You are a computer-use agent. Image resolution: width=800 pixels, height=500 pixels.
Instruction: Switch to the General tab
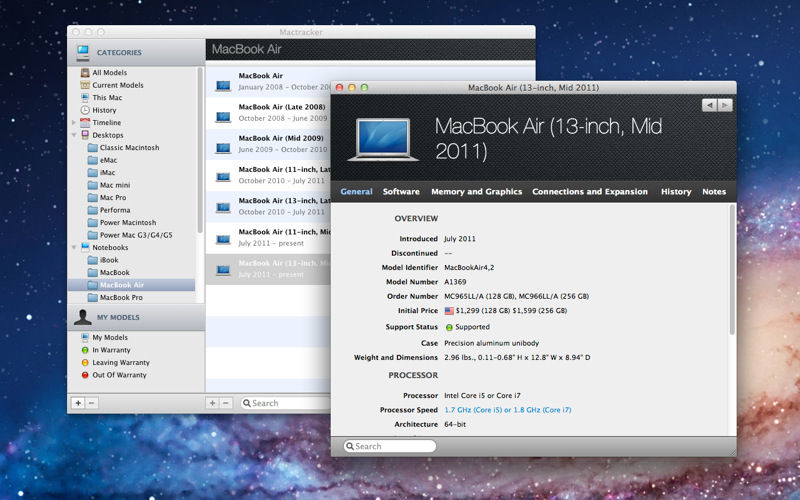coord(356,192)
